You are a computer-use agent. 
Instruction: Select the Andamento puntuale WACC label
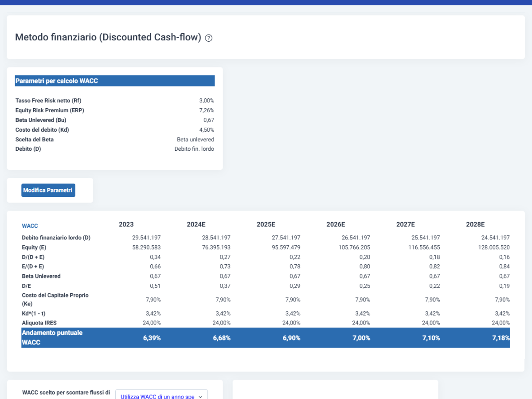pos(52,337)
